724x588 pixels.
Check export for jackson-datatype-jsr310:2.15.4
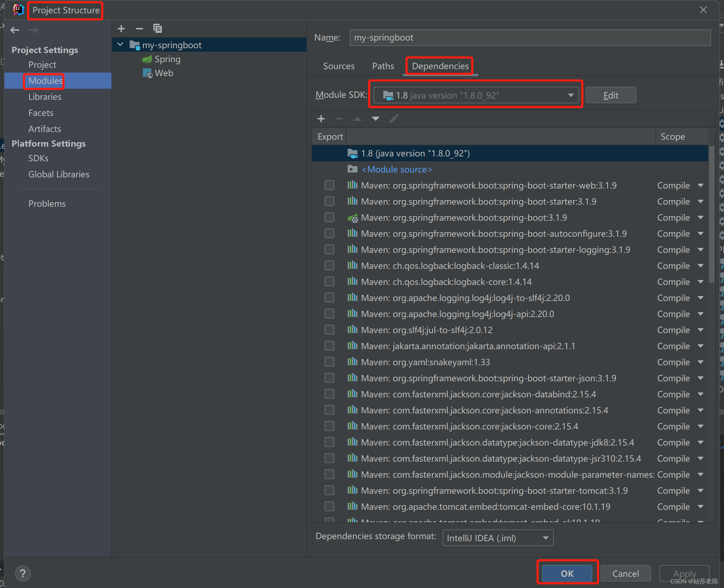click(x=329, y=458)
